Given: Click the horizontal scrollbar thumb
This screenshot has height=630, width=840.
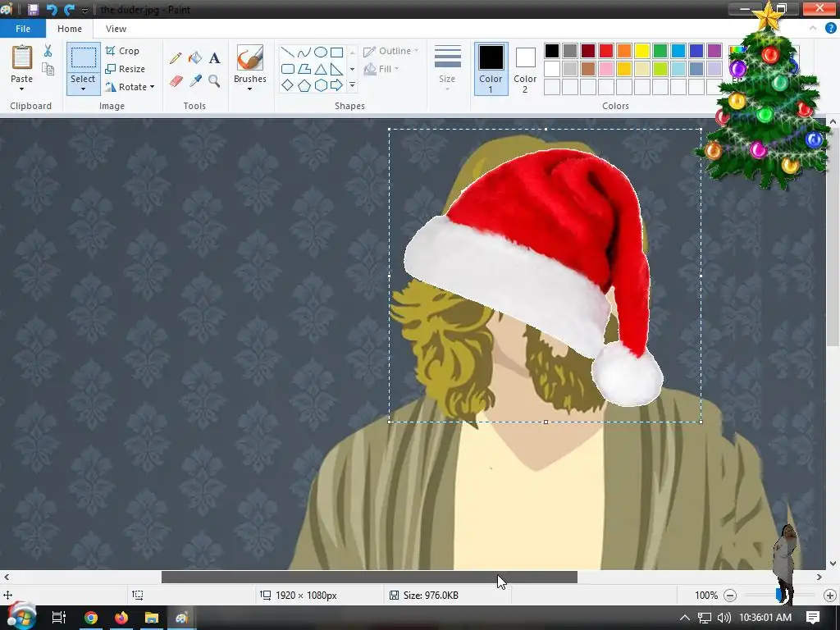Looking at the screenshot, I should (369, 577).
